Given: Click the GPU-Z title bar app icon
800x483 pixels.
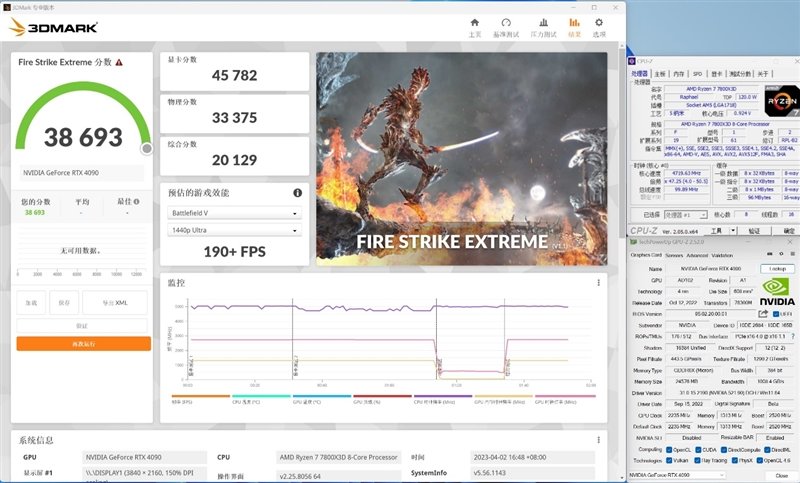Looking at the screenshot, I should 633,242.
